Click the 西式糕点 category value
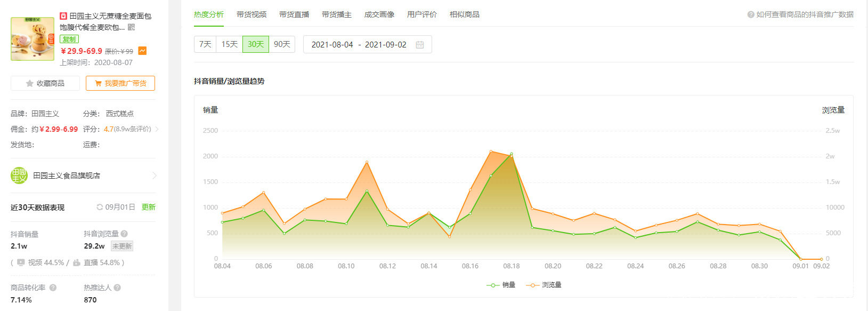 click(120, 114)
